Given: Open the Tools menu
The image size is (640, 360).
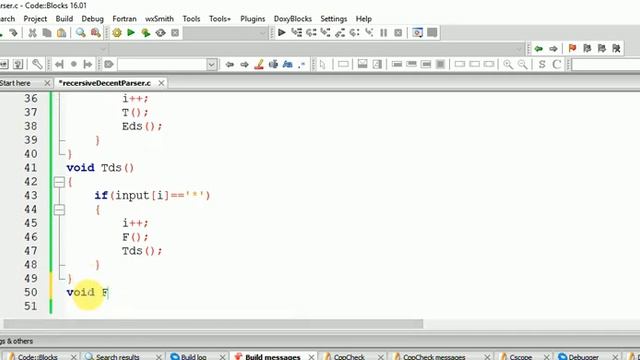Looking at the screenshot, I should coord(191,19).
